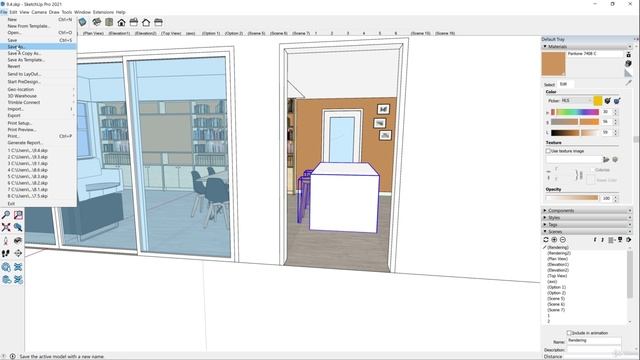Select the Zoom Window tool
Image resolution: width=640 pixels, height=360 pixels.
(18, 215)
